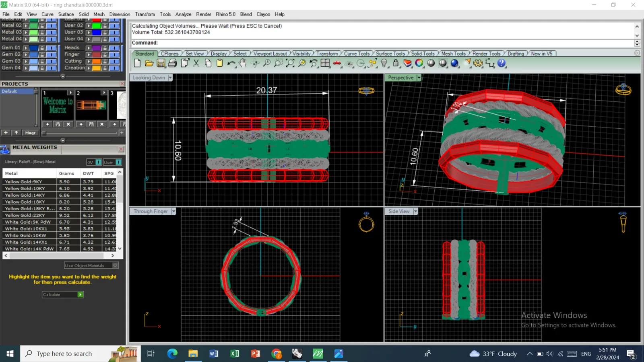Open the Perspective viewport dropdown arrow
The width and height of the screenshot is (644, 362).
(419, 78)
